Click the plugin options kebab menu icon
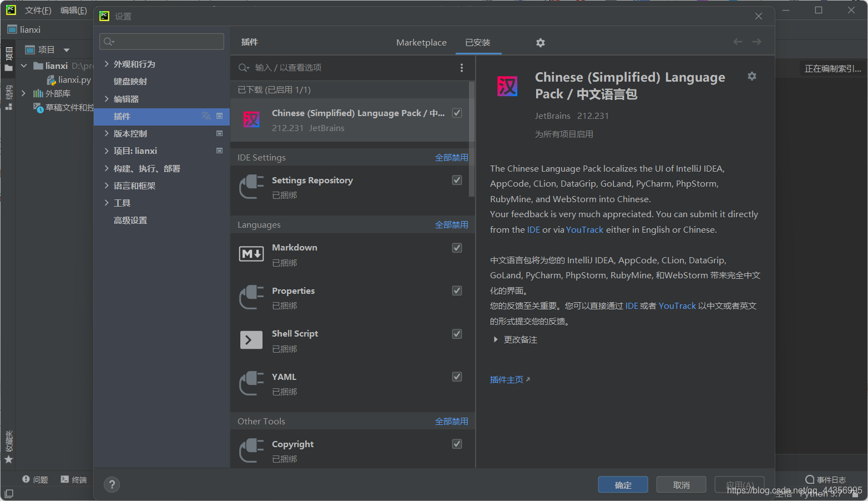Screen dimensions: 868x501 [462, 67]
